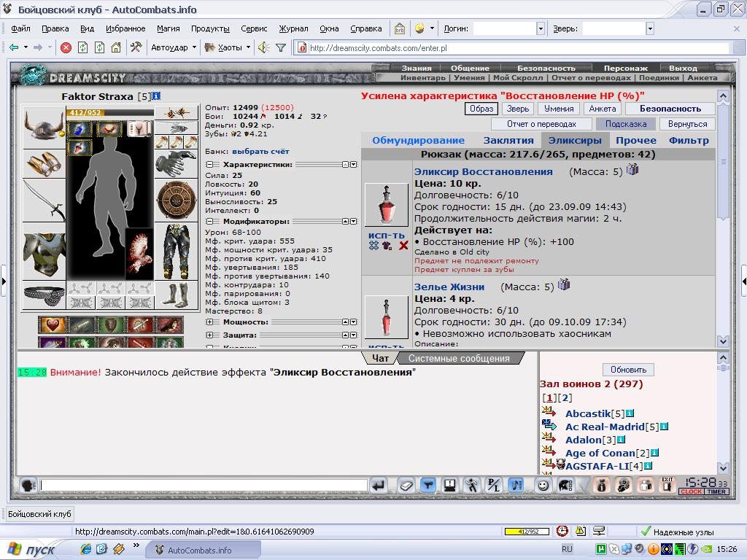Delete Эликсир Восстановления with the red X icon

403,246
